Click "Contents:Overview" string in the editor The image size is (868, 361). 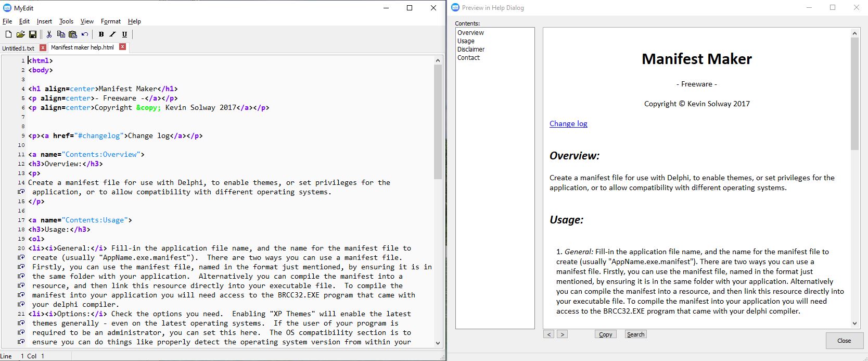[x=101, y=155]
